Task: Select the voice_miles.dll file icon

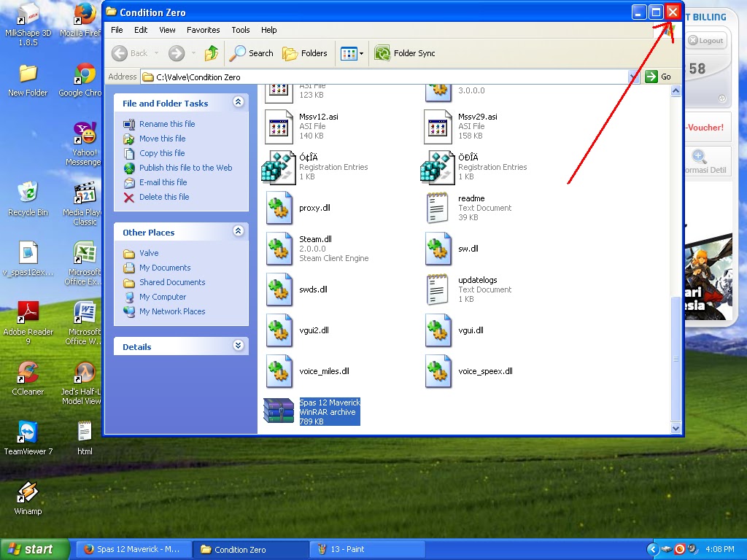Action: 279,371
